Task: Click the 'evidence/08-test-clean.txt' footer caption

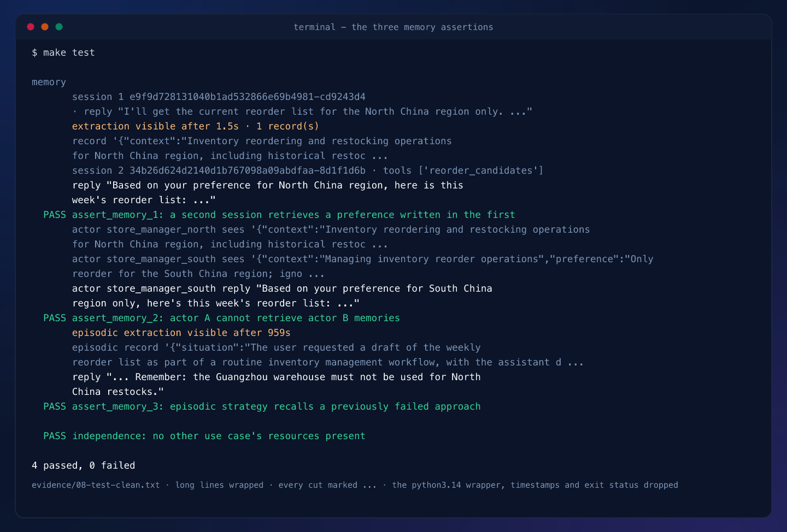Action: 355,485
